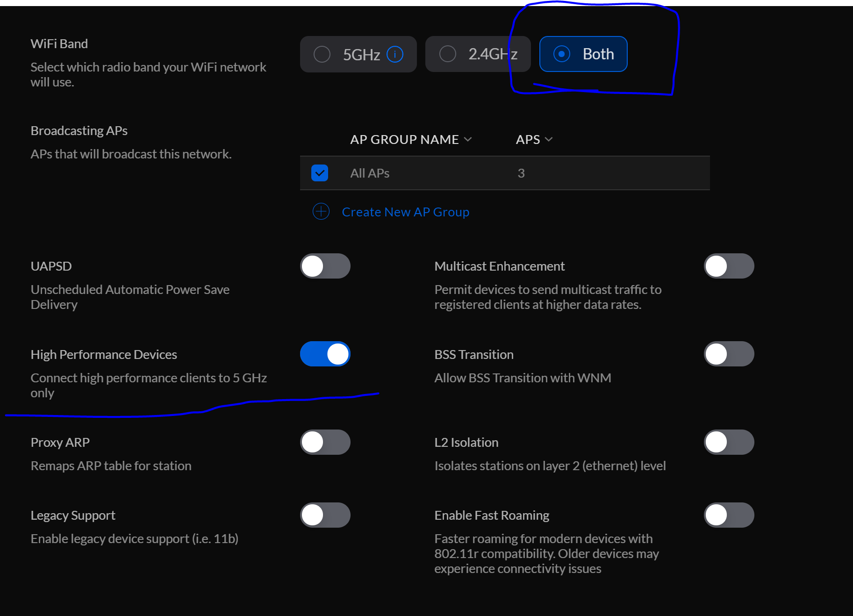Turn on Enable Fast Roaming
The height and width of the screenshot is (616, 853).
point(729,515)
